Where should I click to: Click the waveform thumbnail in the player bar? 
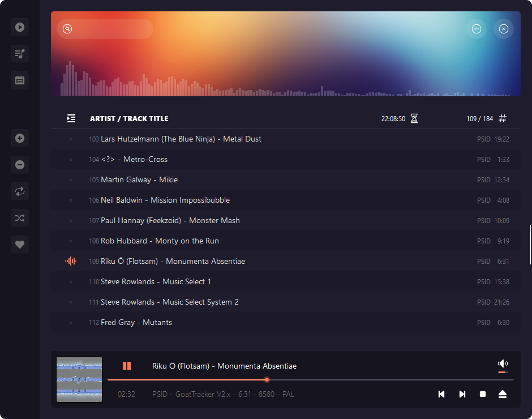coord(79,379)
